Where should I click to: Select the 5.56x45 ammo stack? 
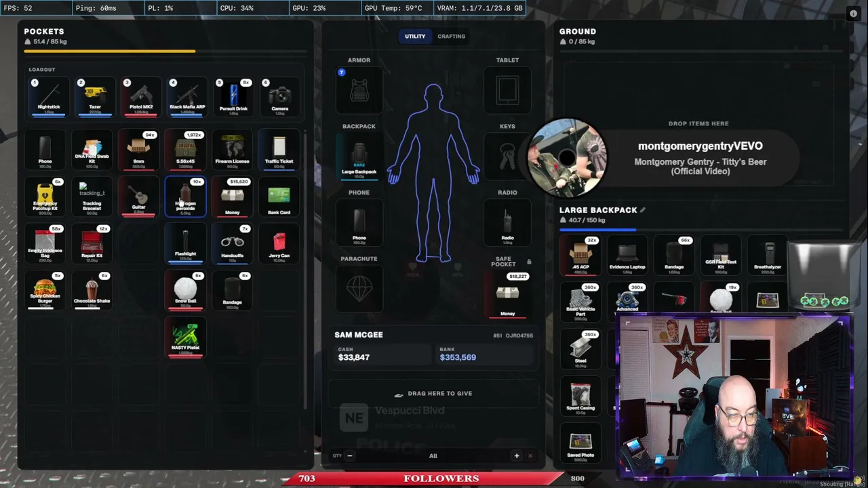[185, 150]
